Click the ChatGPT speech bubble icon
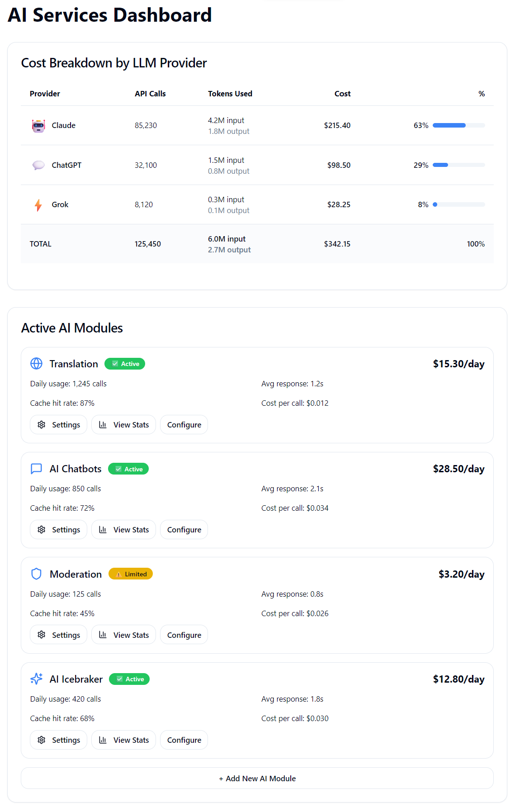 point(38,165)
